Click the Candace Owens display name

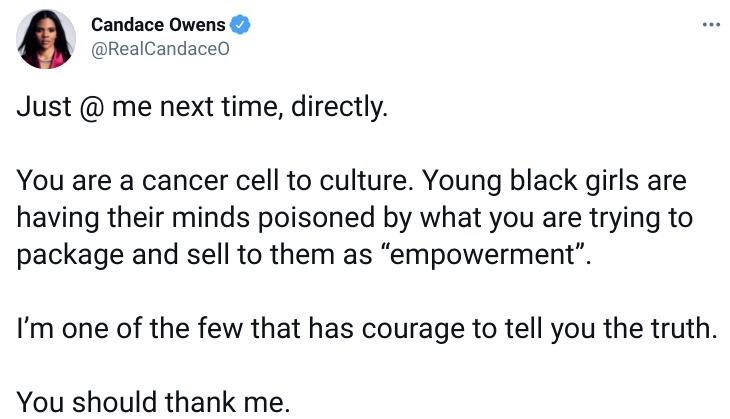[x=158, y=26]
